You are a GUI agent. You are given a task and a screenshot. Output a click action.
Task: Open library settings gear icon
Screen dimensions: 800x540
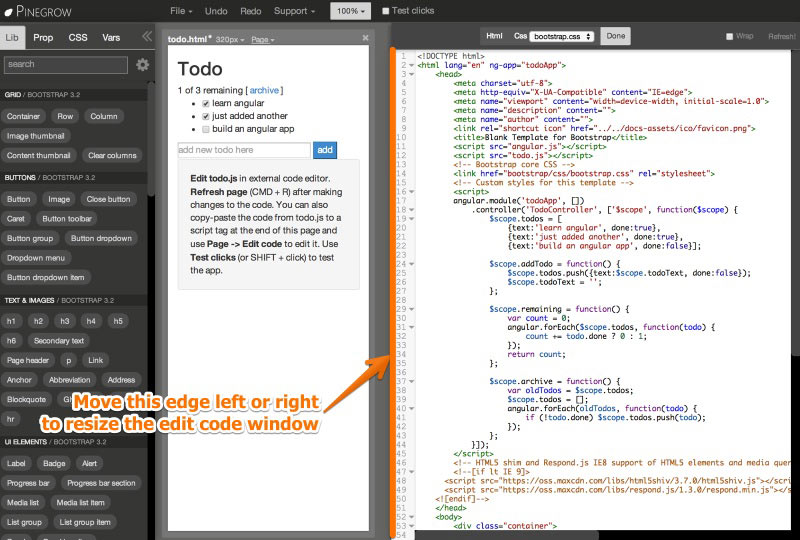click(142, 64)
